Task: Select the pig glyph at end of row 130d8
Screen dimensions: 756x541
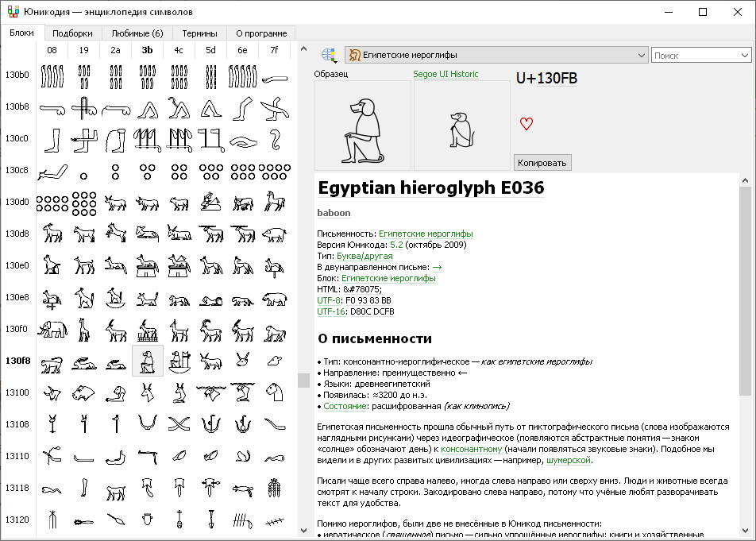Action: coord(274,235)
